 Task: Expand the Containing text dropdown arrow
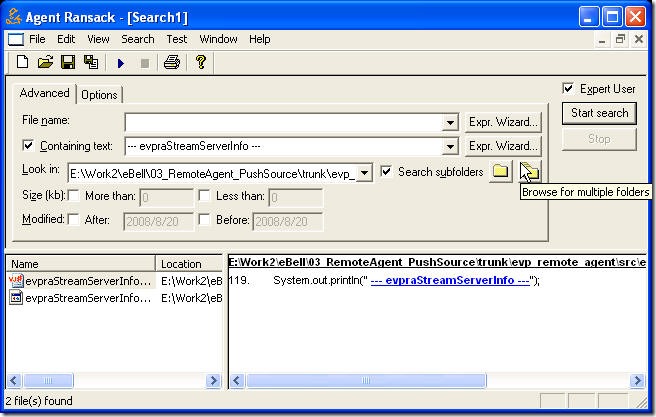click(450, 146)
